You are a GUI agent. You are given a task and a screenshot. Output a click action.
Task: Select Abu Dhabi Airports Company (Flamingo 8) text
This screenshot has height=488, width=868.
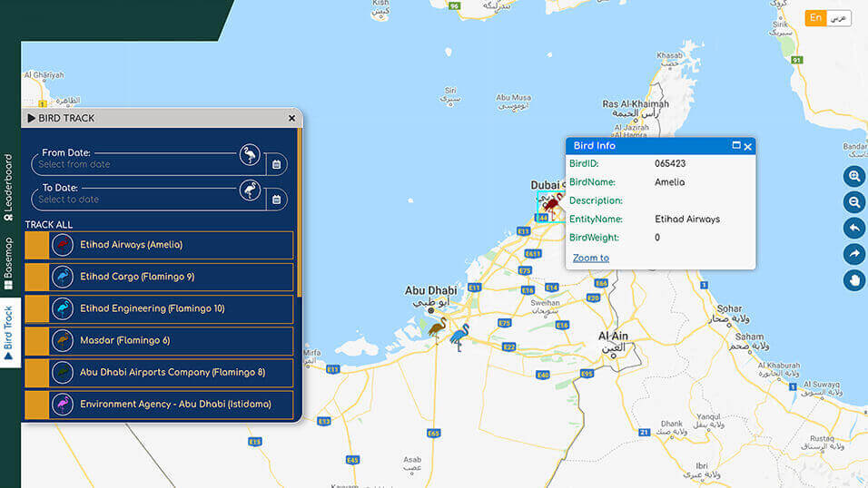[x=173, y=373]
